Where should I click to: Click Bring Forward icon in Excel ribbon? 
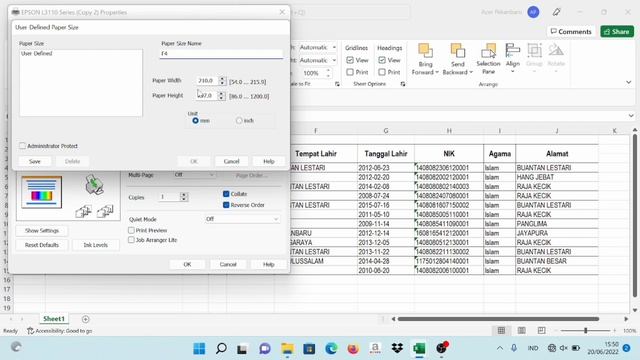coord(425,51)
